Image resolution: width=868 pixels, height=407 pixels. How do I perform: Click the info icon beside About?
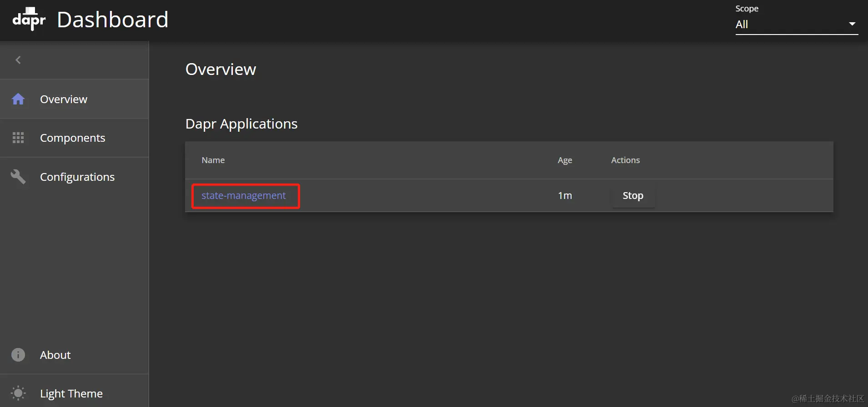tap(18, 355)
